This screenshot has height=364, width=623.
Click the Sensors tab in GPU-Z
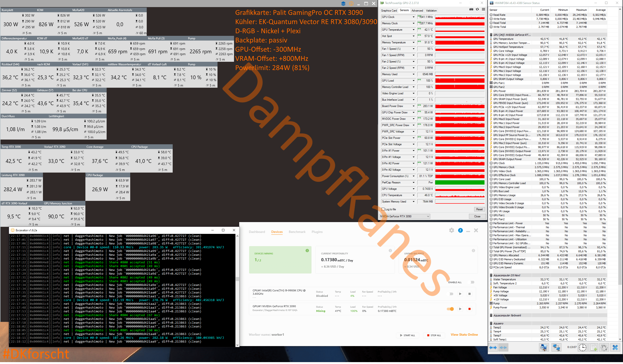coord(404,10)
